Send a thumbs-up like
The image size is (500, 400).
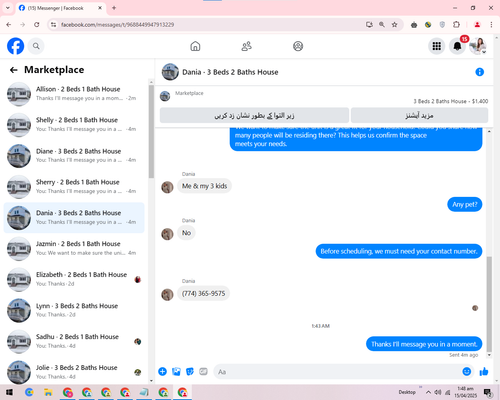click(x=484, y=371)
